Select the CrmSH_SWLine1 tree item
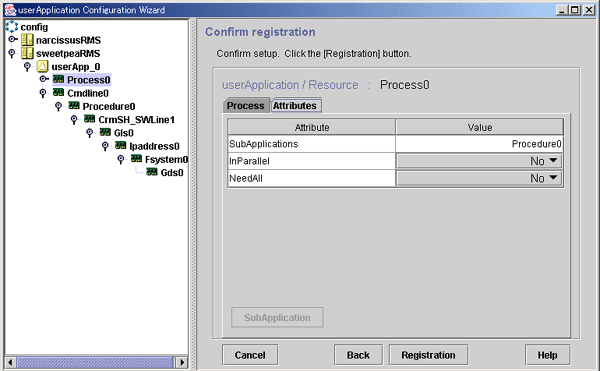The image size is (600, 371). [136, 119]
